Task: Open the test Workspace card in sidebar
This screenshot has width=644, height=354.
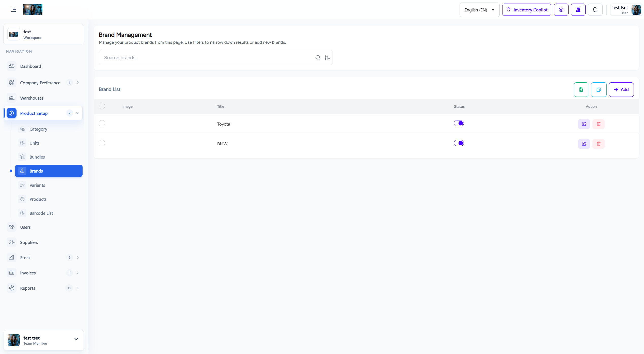Action: (x=44, y=34)
